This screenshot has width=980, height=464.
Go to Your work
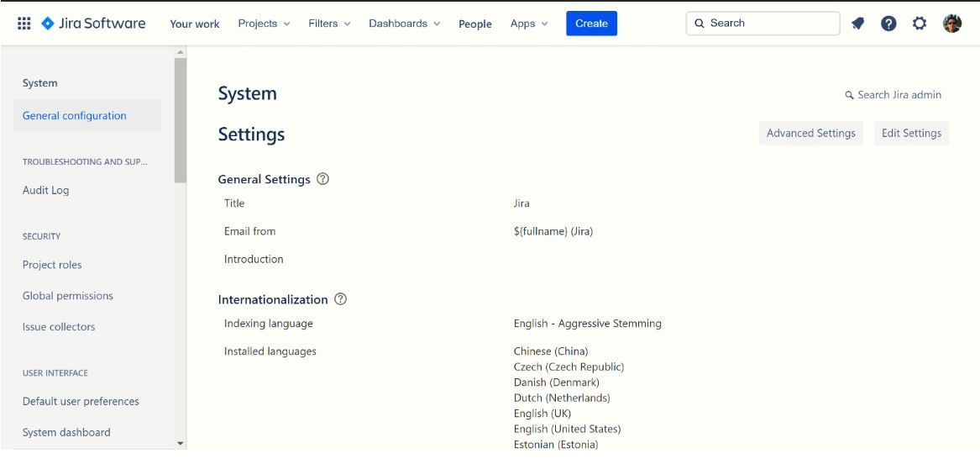(x=194, y=24)
